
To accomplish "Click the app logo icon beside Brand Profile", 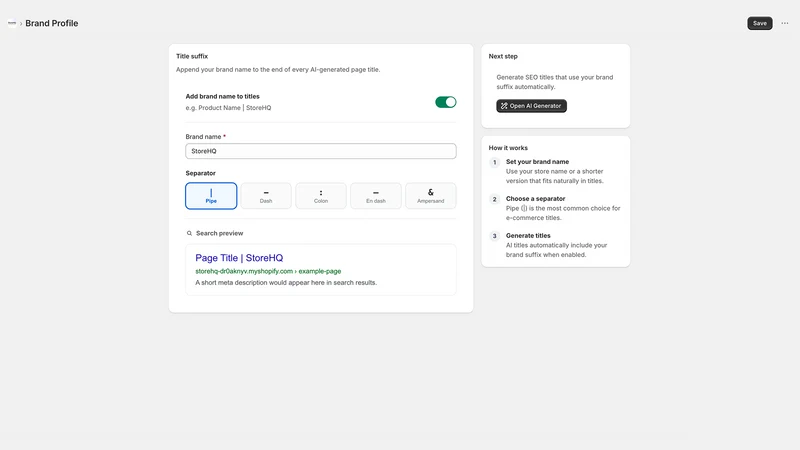I will [12, 23].
